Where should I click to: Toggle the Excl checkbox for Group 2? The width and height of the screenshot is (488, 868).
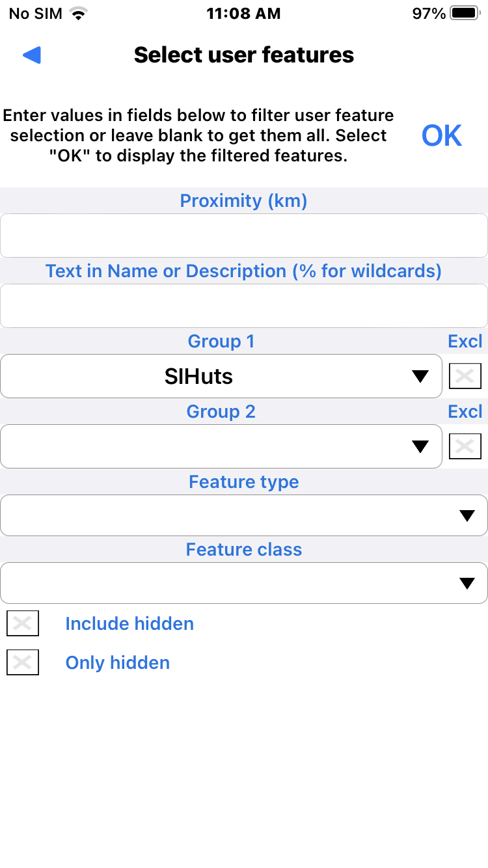(465, 446)
